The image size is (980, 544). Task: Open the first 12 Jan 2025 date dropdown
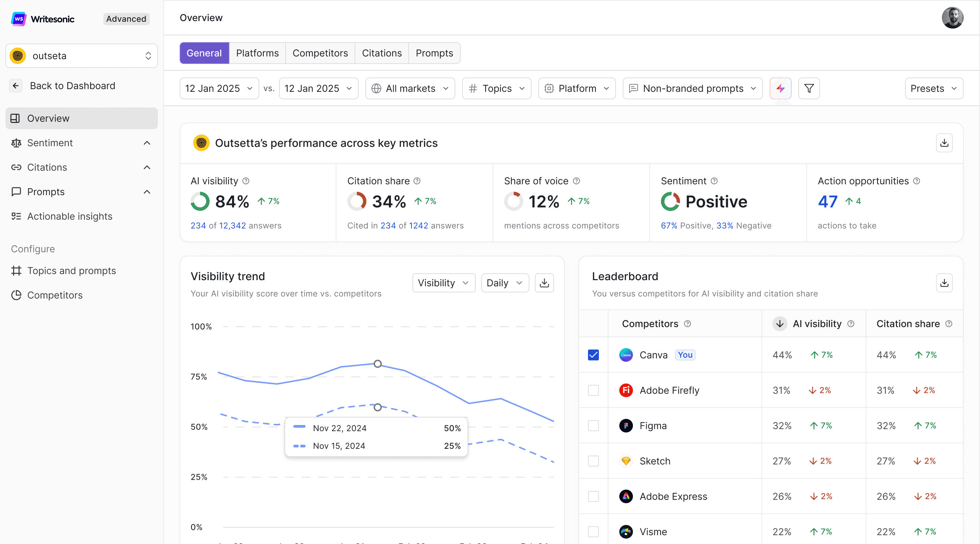point(219,89)
